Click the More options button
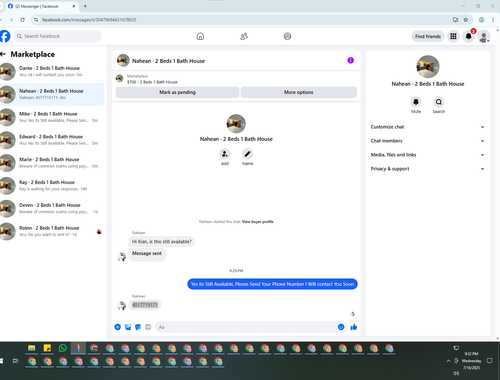Screen dimensions: 500x380 point(299,92)
